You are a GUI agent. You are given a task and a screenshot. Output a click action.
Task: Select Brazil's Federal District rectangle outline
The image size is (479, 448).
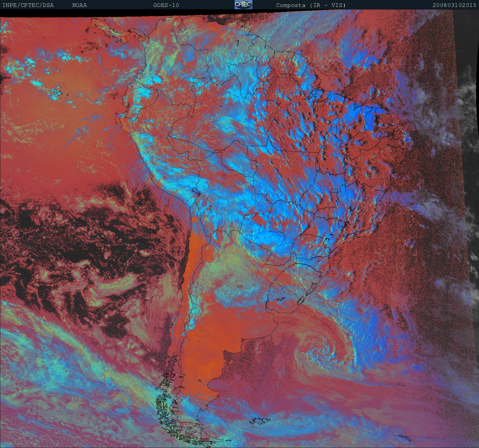(x=334, y=190)
